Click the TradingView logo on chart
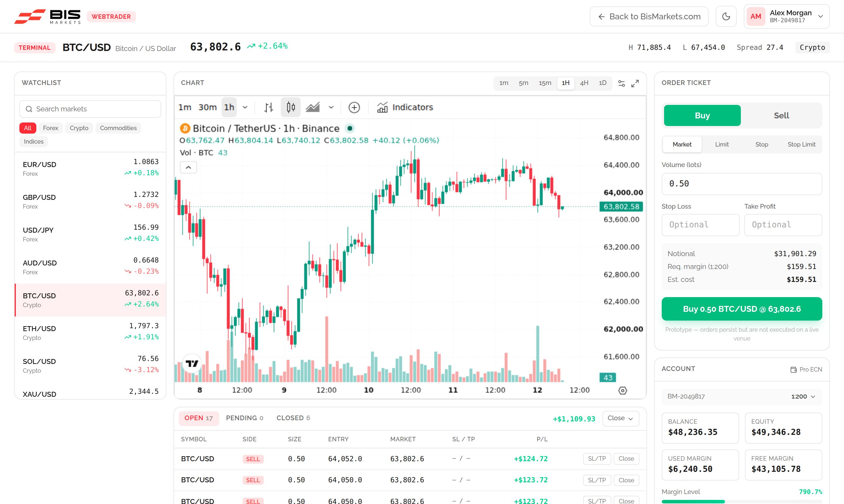Screen dimensions: 844x504 point(192,364)
